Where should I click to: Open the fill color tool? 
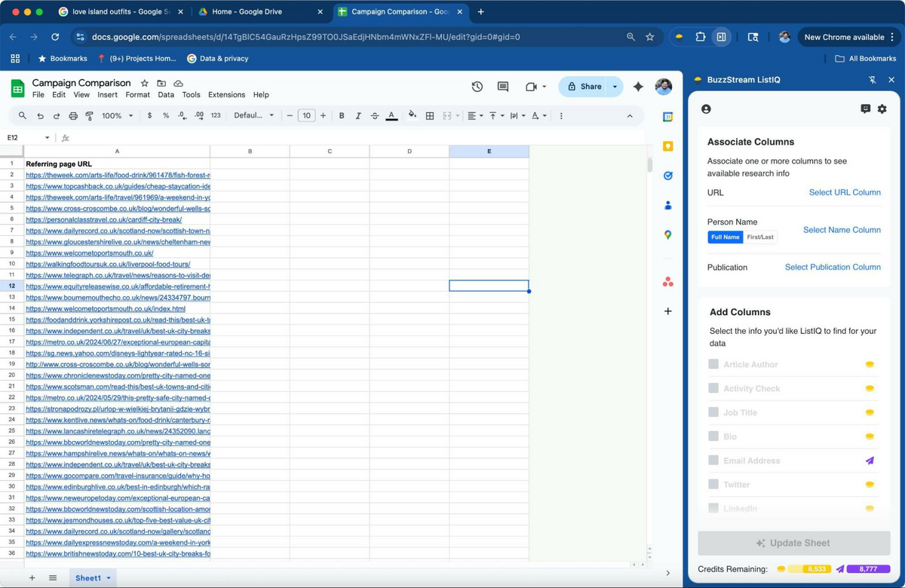point(412,115)
